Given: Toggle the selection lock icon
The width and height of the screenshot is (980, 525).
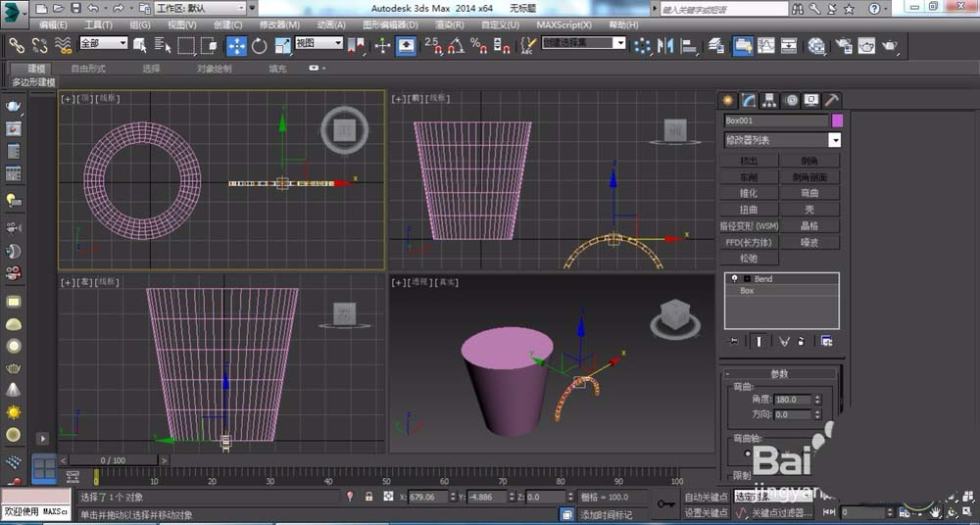Looking at the screenshot, I should pos(368,498).
